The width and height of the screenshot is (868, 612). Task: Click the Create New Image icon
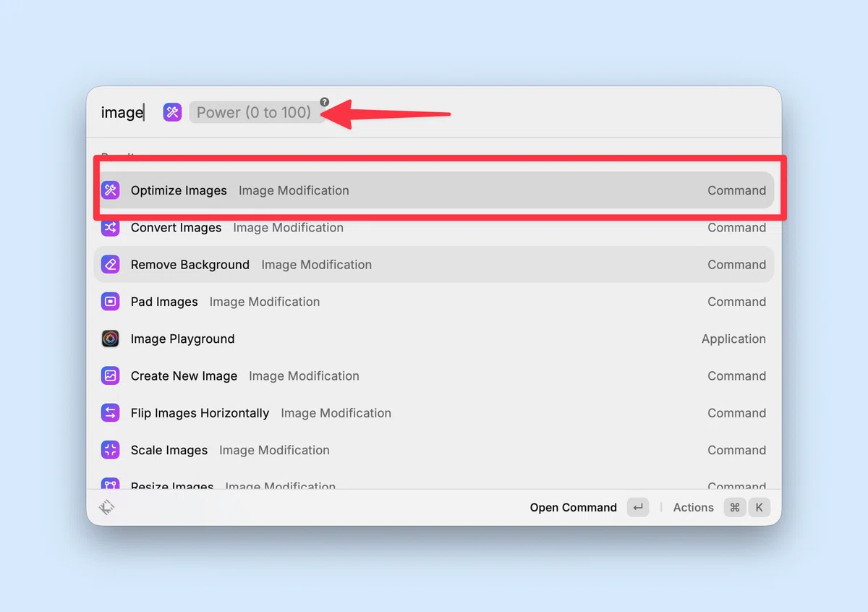tap(110, 376)
